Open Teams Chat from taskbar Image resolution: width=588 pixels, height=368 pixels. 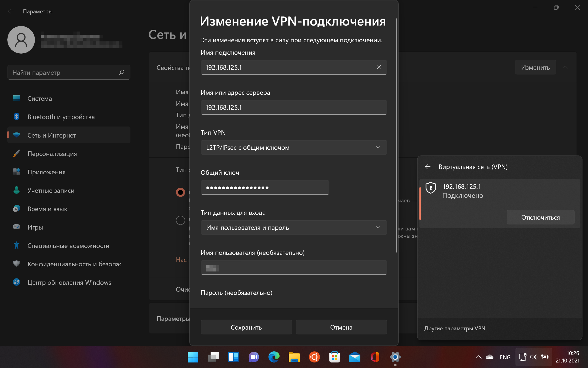tap(254, 357)
